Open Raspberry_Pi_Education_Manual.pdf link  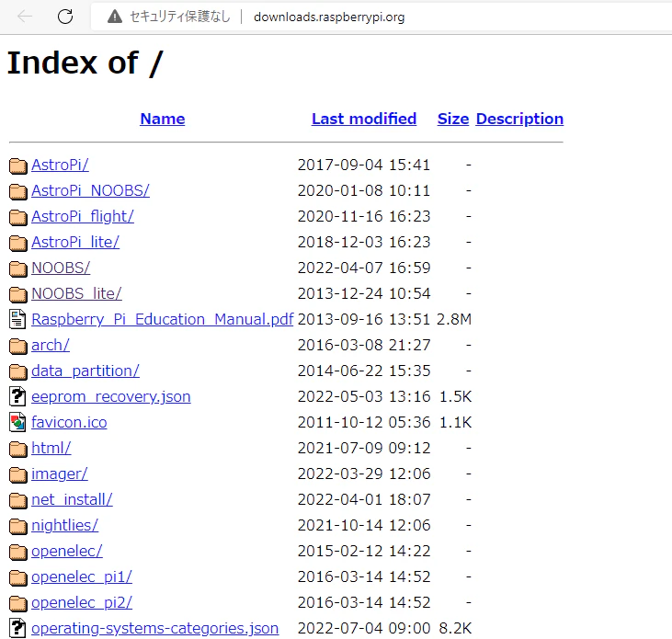click(x=163, y=319)
